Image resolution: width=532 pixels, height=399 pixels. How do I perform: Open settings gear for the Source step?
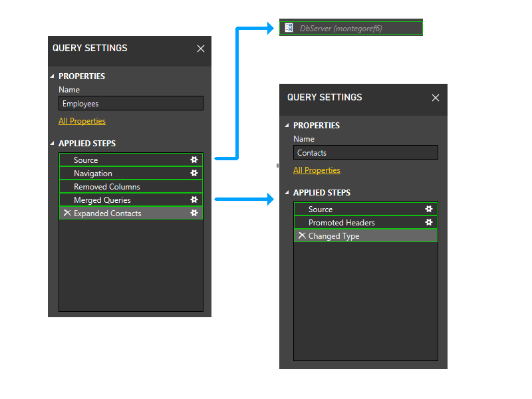195,160
